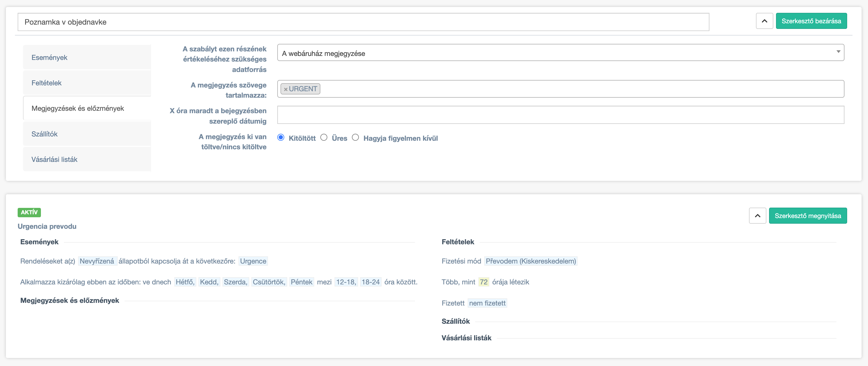This screenshot has height=366, width=868.
Task: Select the Hagyja figyelmen kívül radio button
Action: pyautogui.click(x=355, y=138)
